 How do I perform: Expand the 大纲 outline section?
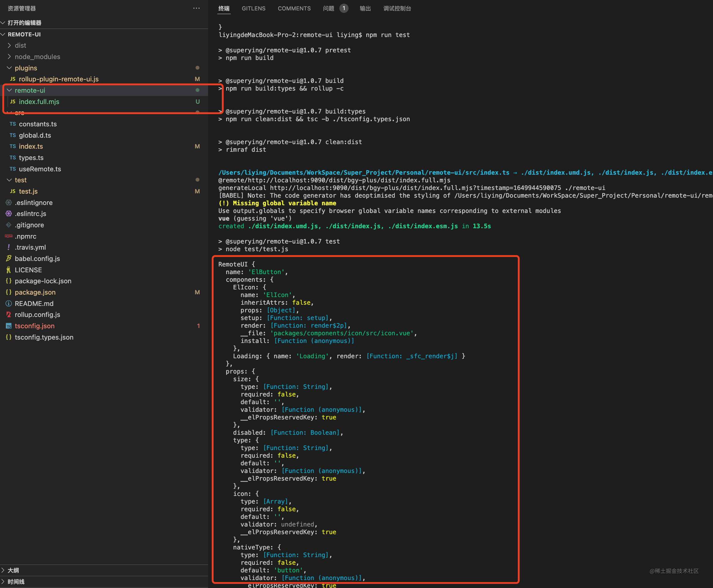click(13, 570)
